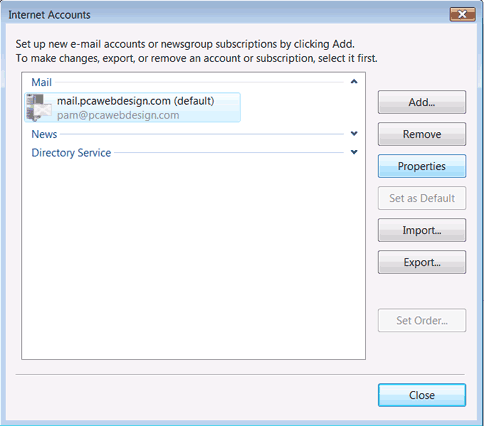The height and width of the screenshot is (426, 484).
Task: Remove the selected account
Action: (x=422, y=134)
